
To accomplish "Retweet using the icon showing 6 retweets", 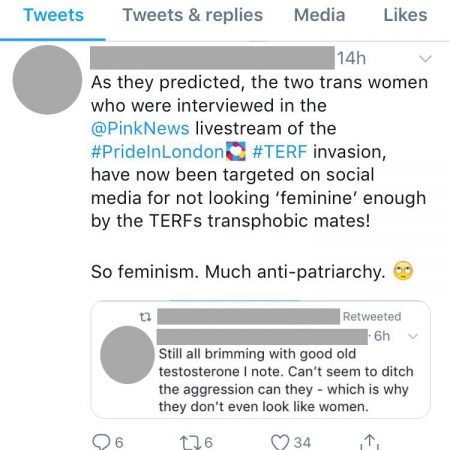I will 190,442.
